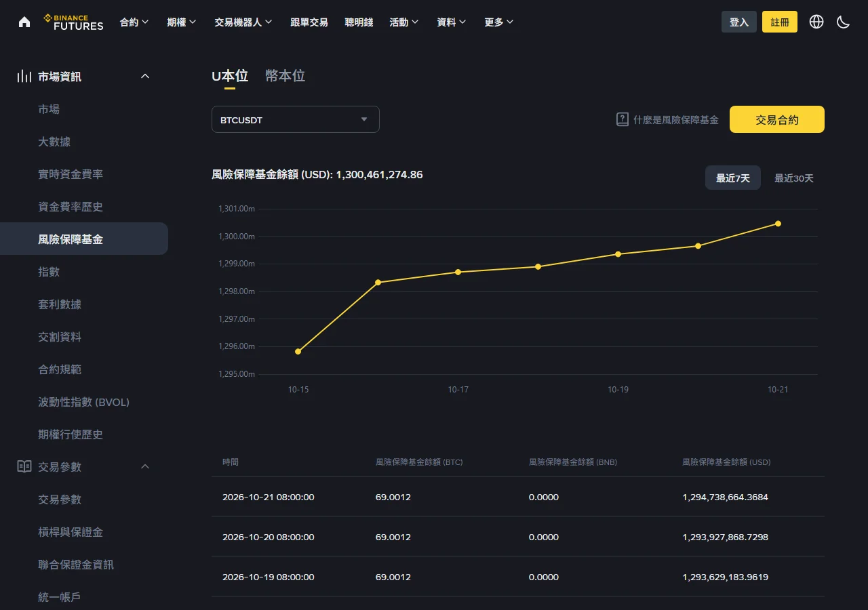Click the 交易參數 book icon
Image resolution: width=868 pixels, height=610 pixels.
point(24,466)
